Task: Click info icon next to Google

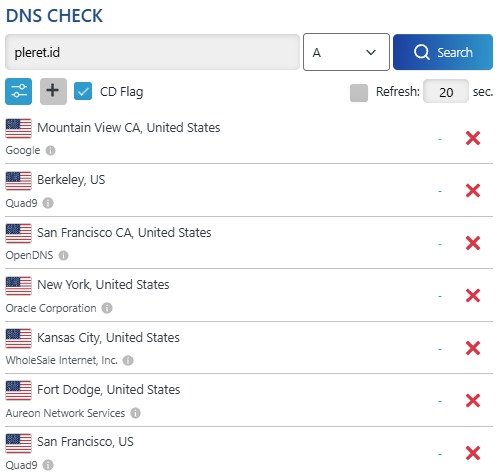Action: click(x=51, y=151)
